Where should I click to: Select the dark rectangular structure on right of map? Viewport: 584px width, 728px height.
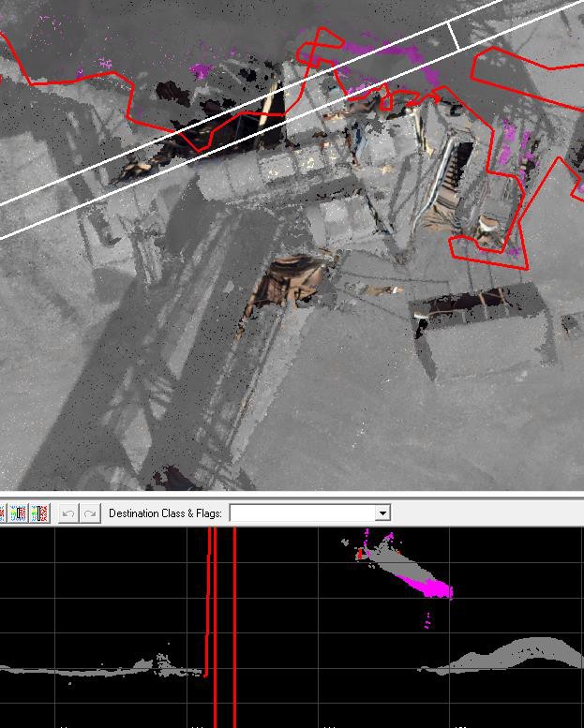point(478,305)
